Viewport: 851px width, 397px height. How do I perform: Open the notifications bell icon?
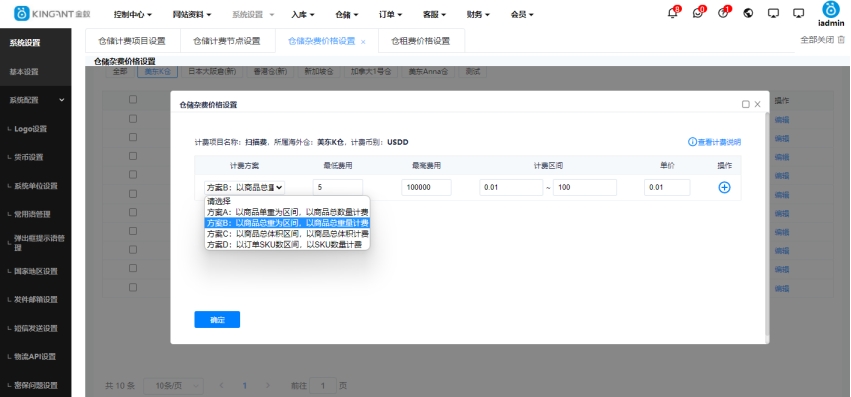click(x=672, y=13)
